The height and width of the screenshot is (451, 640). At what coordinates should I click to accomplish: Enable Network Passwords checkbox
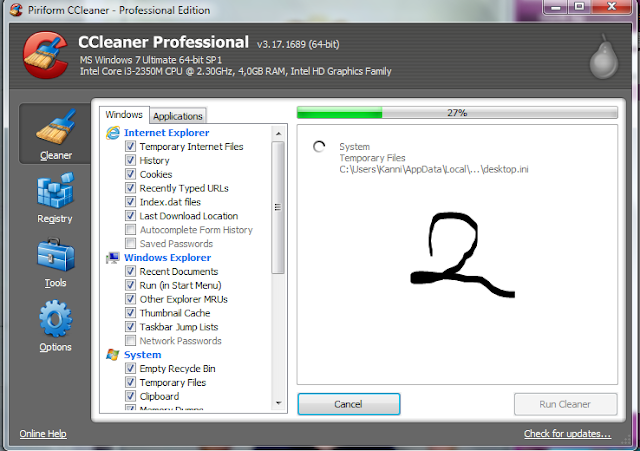click(x=130, y=340)
